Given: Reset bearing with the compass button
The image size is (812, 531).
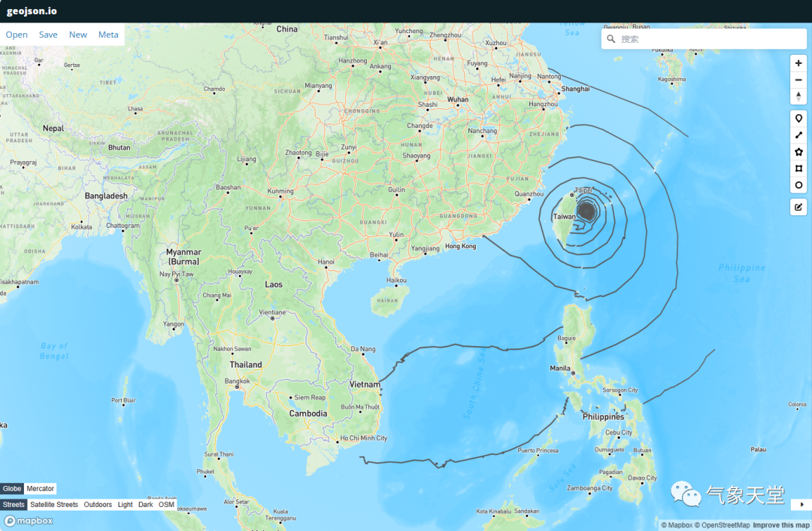Looking at the screenshot, I should [798, 96].
